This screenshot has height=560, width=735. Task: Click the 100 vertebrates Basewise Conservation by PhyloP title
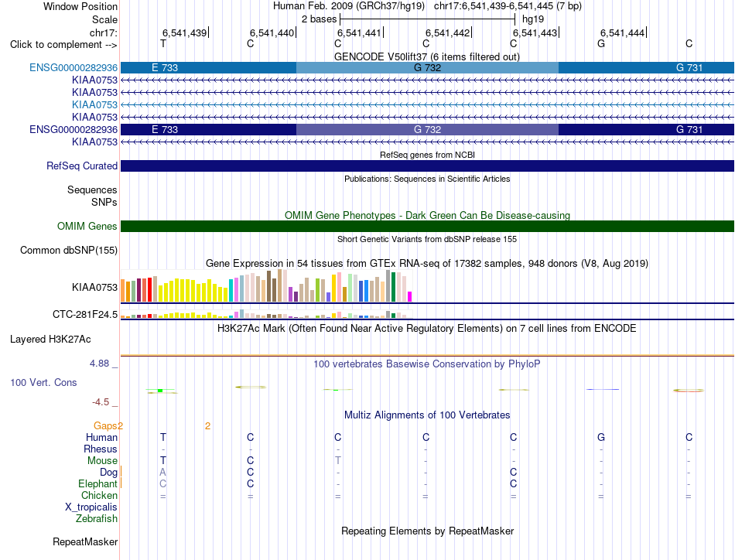pos(427,364)
